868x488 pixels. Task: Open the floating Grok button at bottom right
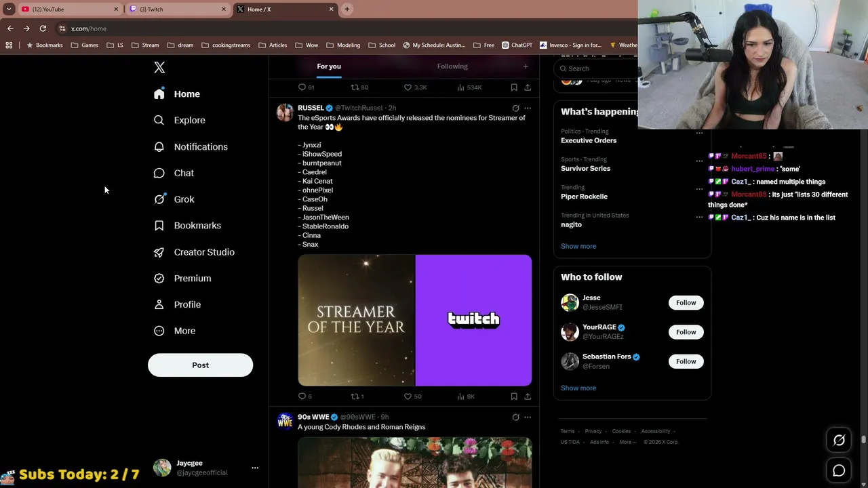[x=839, y=441]
